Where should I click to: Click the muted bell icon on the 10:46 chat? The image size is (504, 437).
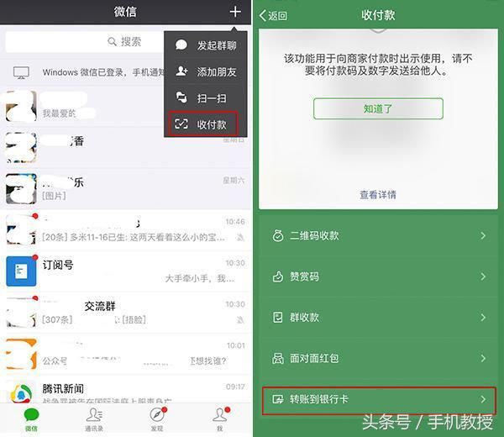[x=240, y=238]
